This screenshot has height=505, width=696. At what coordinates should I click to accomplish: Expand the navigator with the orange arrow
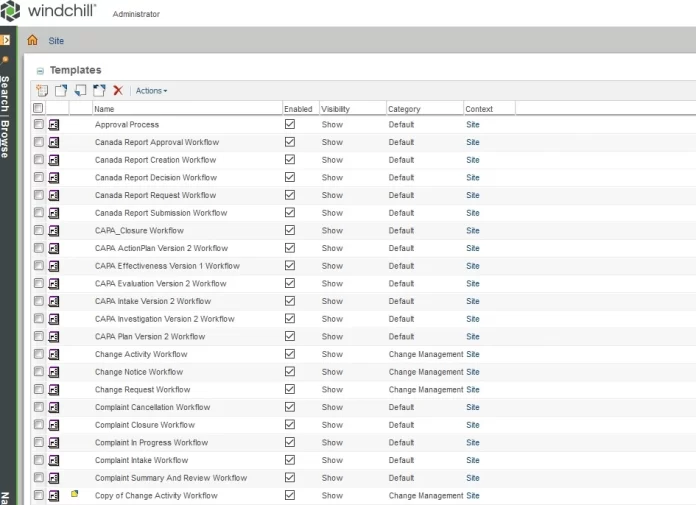pyautogui.click(x=5, y=40)
